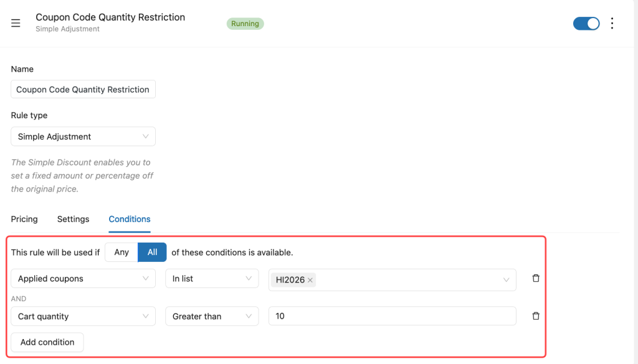638x364 pixels.
Task: Select the All conditions option
Action: [151, 252]
